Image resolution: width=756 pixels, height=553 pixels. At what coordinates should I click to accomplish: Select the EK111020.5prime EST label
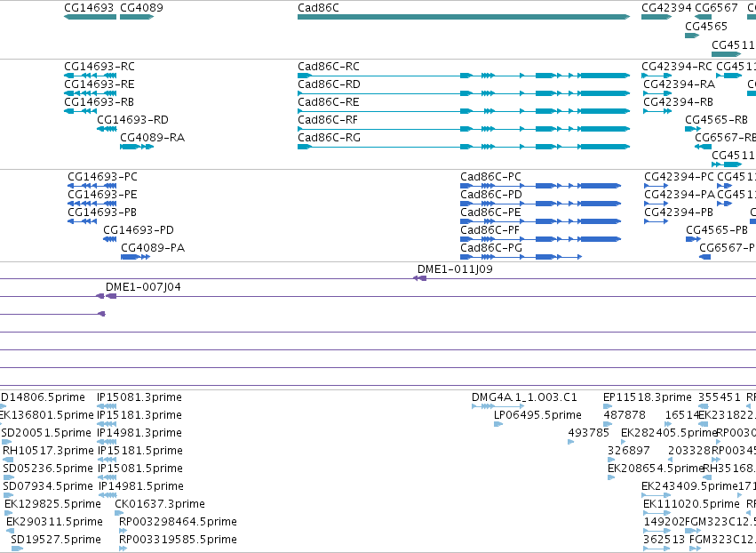(691, 504)
